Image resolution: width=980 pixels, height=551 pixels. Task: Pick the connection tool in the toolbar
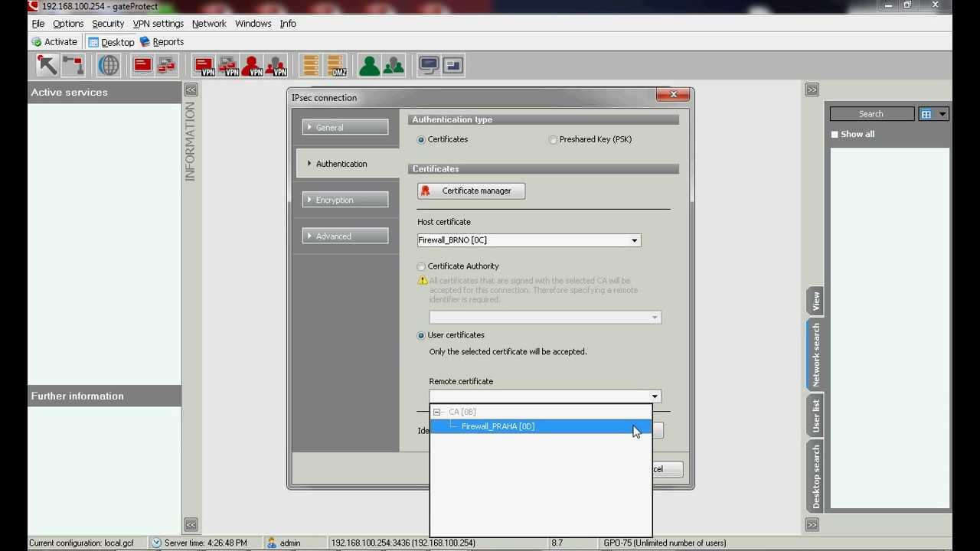(x=73, y=65)
